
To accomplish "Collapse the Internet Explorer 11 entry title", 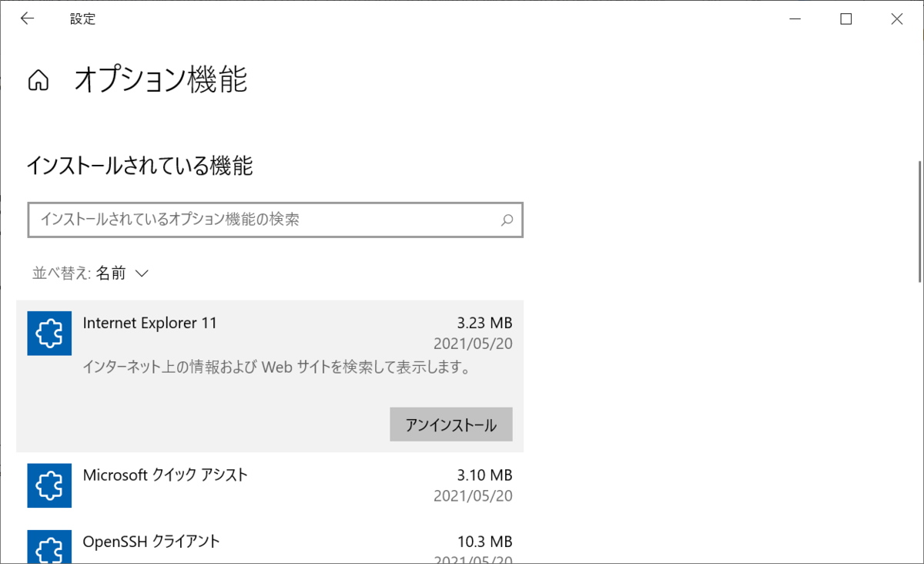I will point(150,323).
